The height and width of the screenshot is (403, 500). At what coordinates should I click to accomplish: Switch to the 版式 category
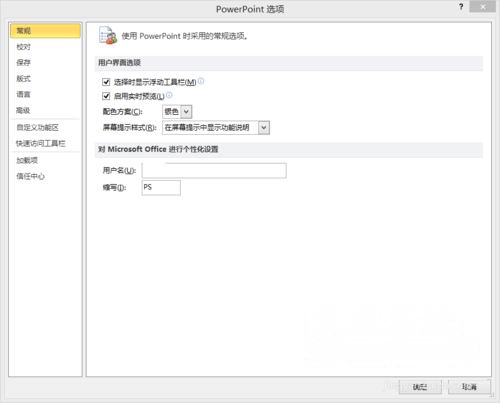tap(24, 78)
